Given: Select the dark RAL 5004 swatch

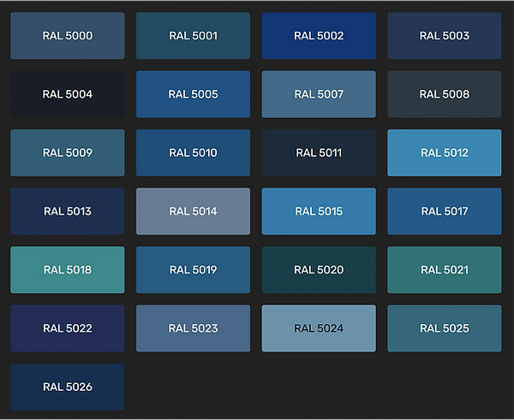Looking at the screenshot, I should point(68,94).
